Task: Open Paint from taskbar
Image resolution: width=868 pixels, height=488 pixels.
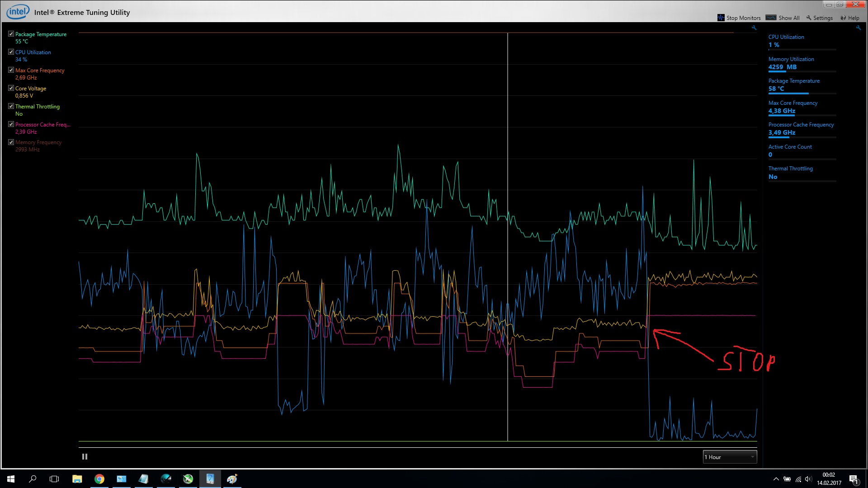Action: point(232,479)
